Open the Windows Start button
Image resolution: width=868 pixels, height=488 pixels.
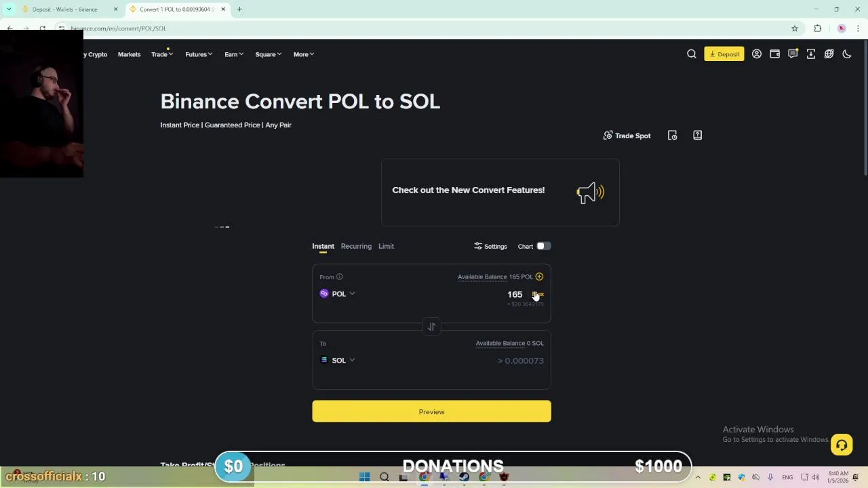pyautogui.click(x=364, y=477)
